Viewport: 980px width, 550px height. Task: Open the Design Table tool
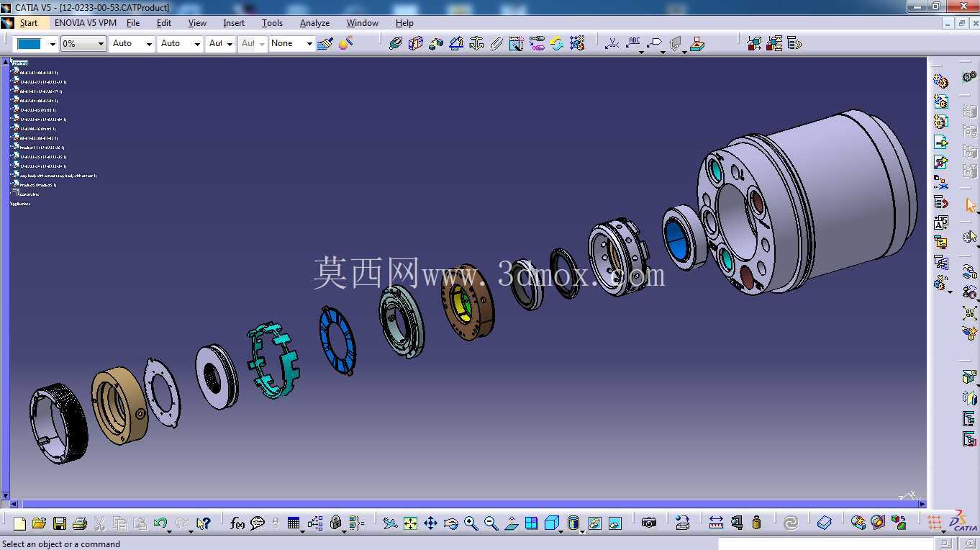pos(294,523)
